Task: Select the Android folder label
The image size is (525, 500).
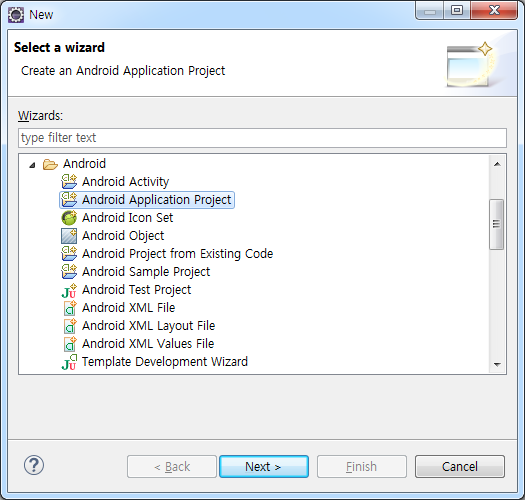Action: point(84,164)
